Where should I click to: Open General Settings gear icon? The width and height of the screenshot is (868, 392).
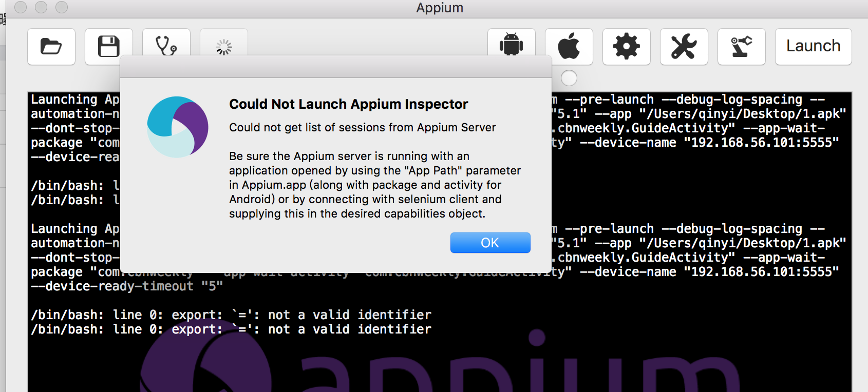(627, 47)
